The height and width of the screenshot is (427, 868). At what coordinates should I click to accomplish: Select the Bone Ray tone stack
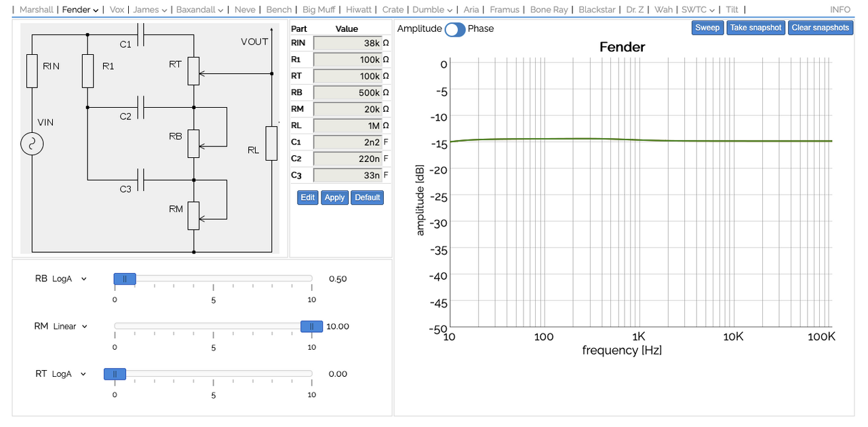pos(549,9)
